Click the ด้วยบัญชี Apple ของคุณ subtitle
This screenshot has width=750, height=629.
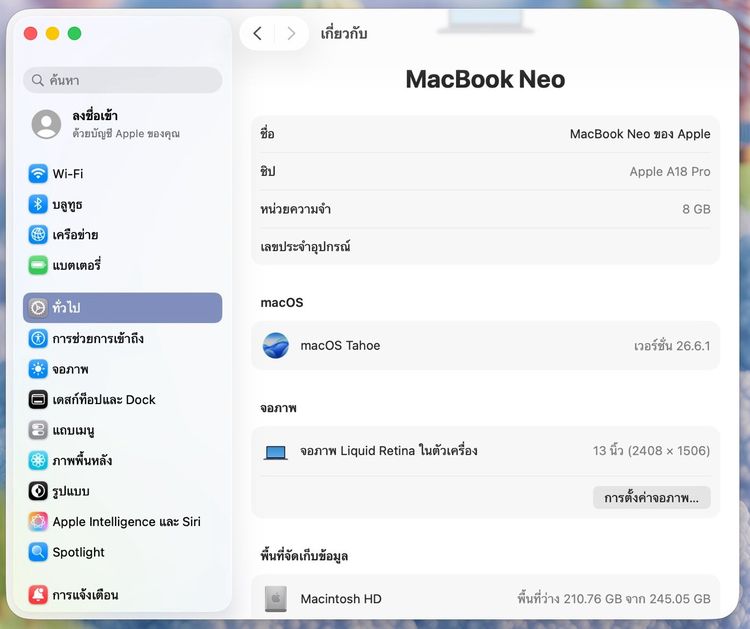126,133
